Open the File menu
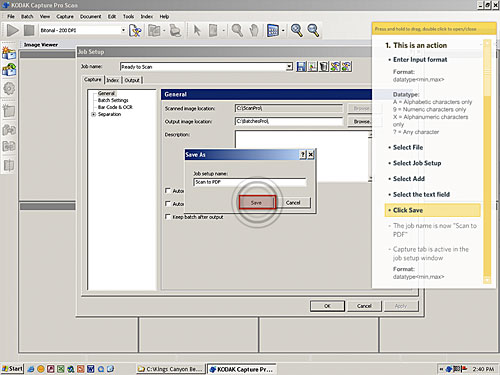This screenshot has width=500, height=375. [11, 16]
